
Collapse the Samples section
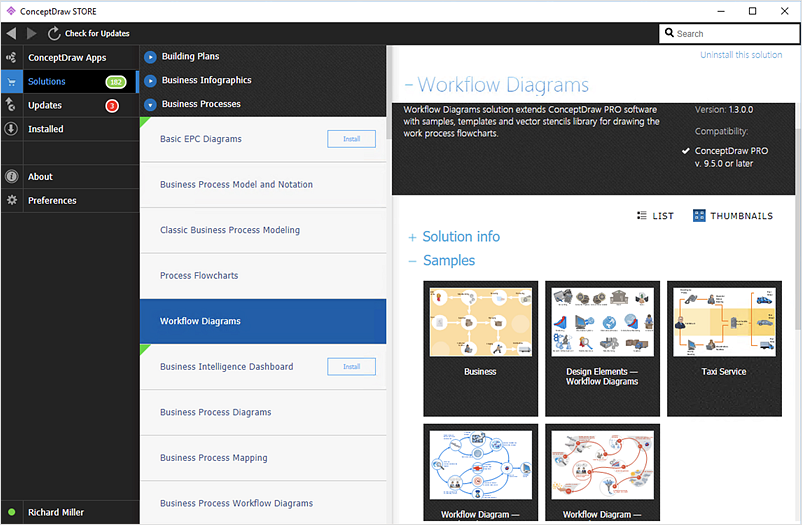point(412,261)
